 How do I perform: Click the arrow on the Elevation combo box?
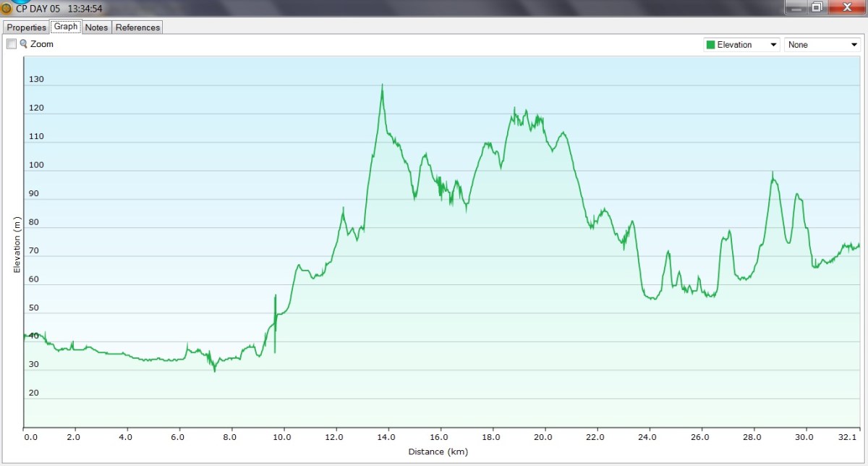click(775, 45)
